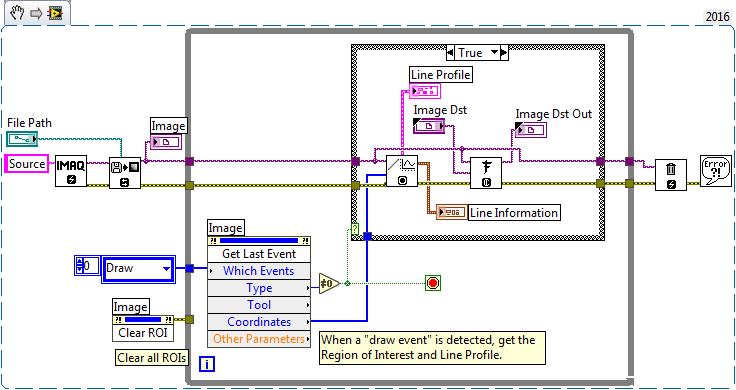Click the Source string constant
This screenshot has height=390, width=736.
27,164
